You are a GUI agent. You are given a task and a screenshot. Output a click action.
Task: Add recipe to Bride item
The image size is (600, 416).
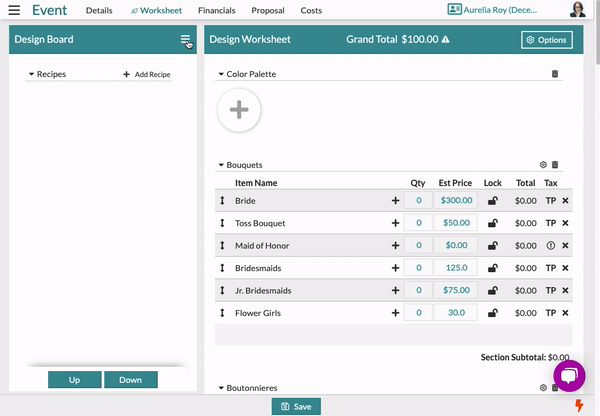tap(395, 201)
